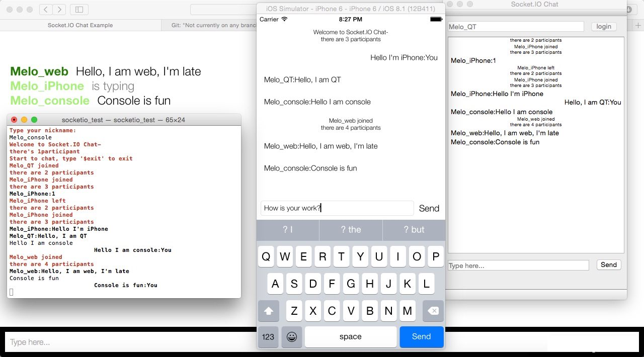The width and height of the screenshot is (644, 357).
Task: Tap the backspace key on the iOS keyboard
Action: tap(433, 311)
